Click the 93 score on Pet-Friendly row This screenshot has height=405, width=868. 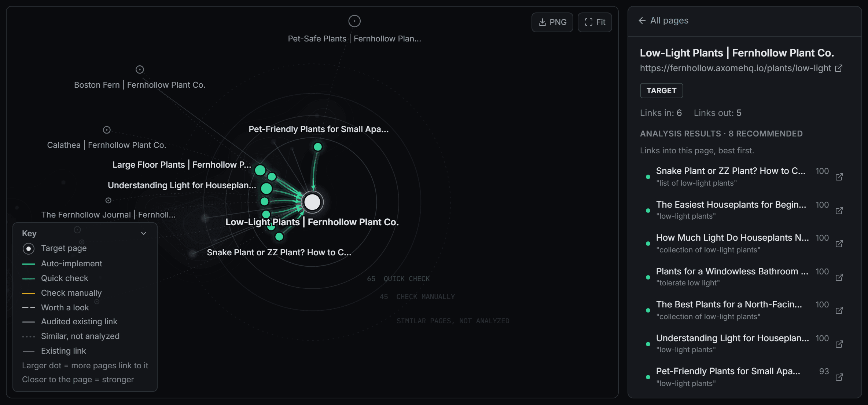pyautogui.click(x=824, y=371)
